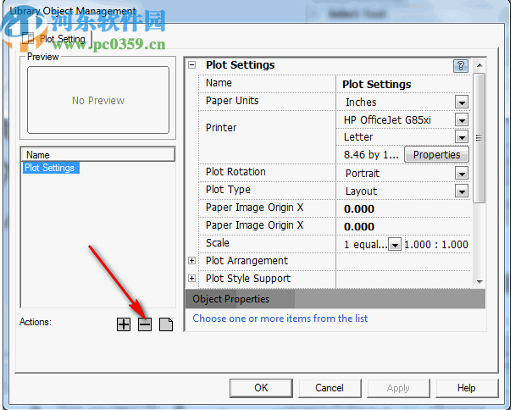Click the Scale property label
Viewport: 532px width, 410px height.
(218, 242)
